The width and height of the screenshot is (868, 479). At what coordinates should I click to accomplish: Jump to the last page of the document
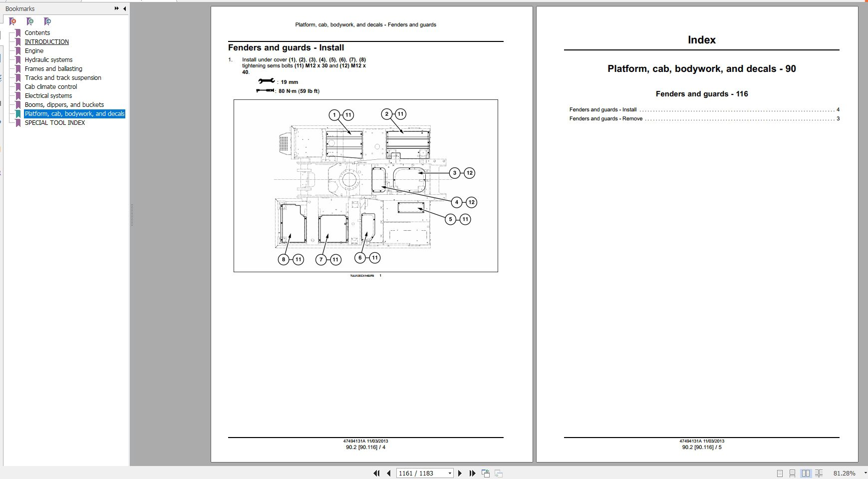click(x=472, y=473)
